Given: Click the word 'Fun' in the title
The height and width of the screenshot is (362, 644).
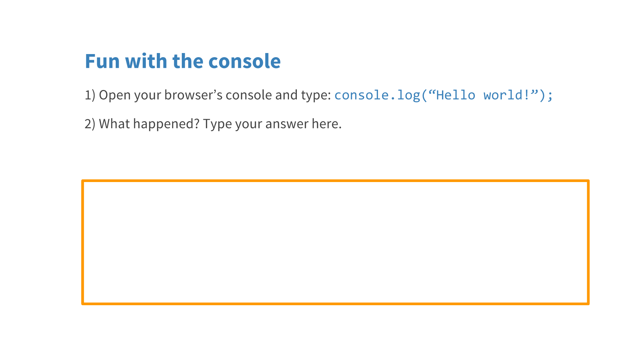Looking at the screenshot, I should coord(102,61).
